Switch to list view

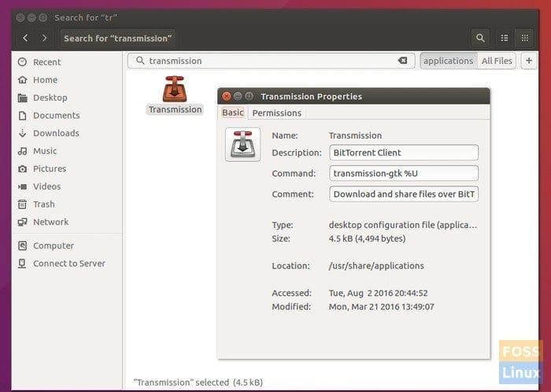(x=505, y=38)
